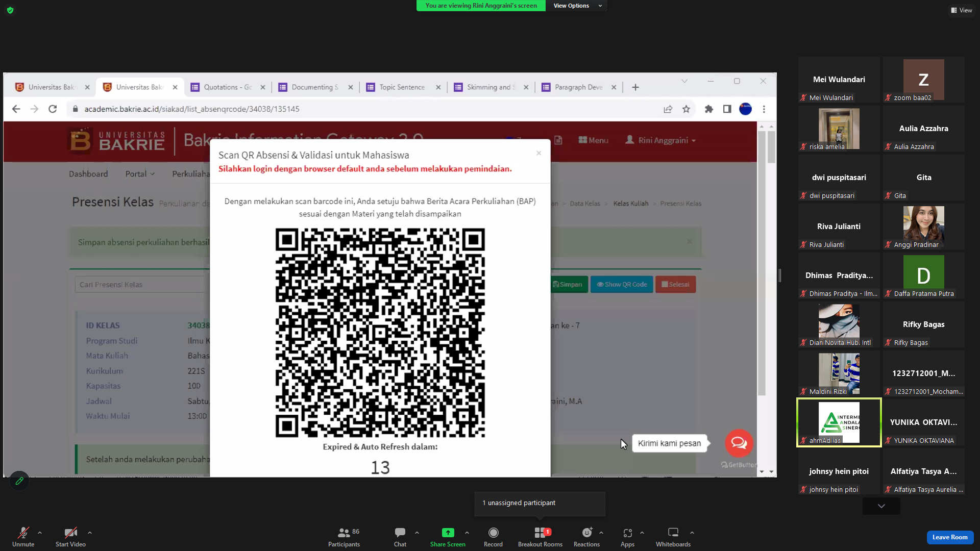Screen dimensions: 980x551
Task: Start Video in Zoom toolbar
Action: point(70,537)
